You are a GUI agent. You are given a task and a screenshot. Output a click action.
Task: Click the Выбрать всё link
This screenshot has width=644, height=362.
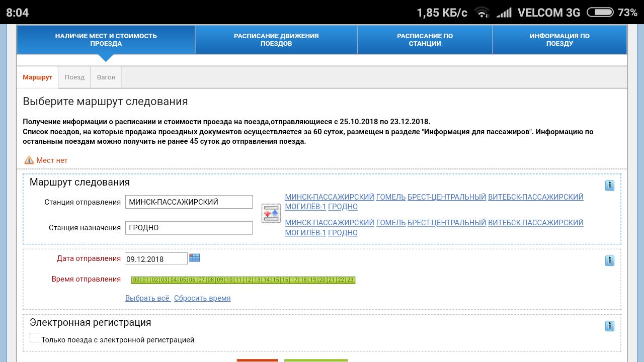click(148, 298)
